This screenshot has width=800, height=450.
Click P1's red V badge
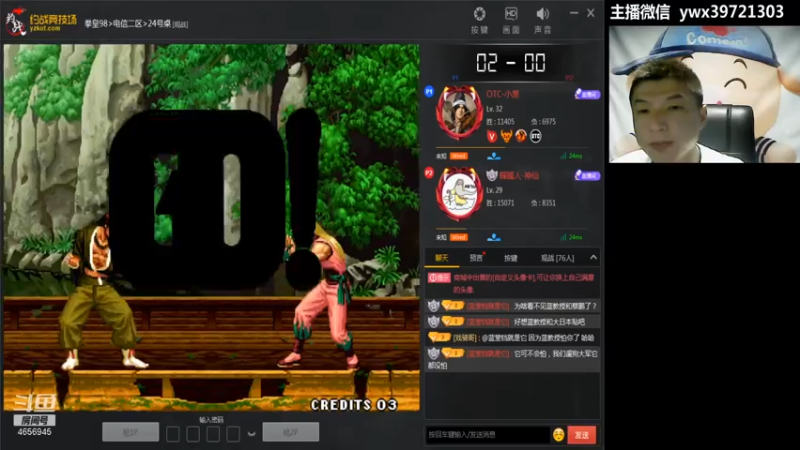coord(492,136)
